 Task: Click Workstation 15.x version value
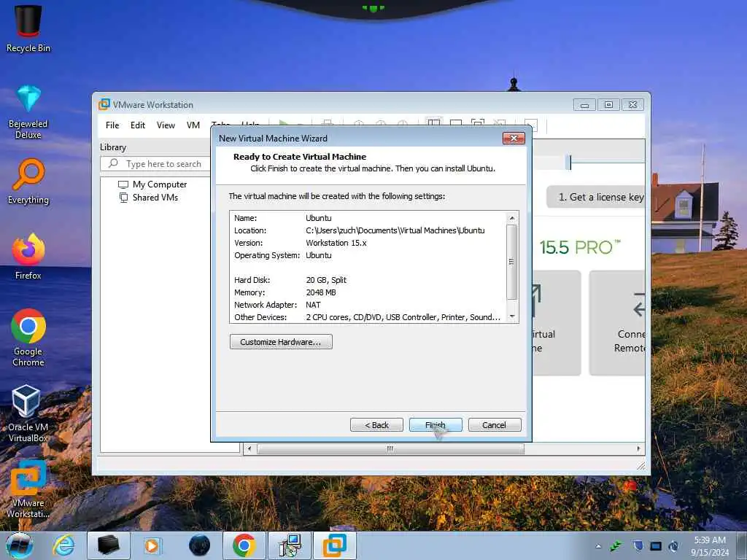(x=336, y=243)
